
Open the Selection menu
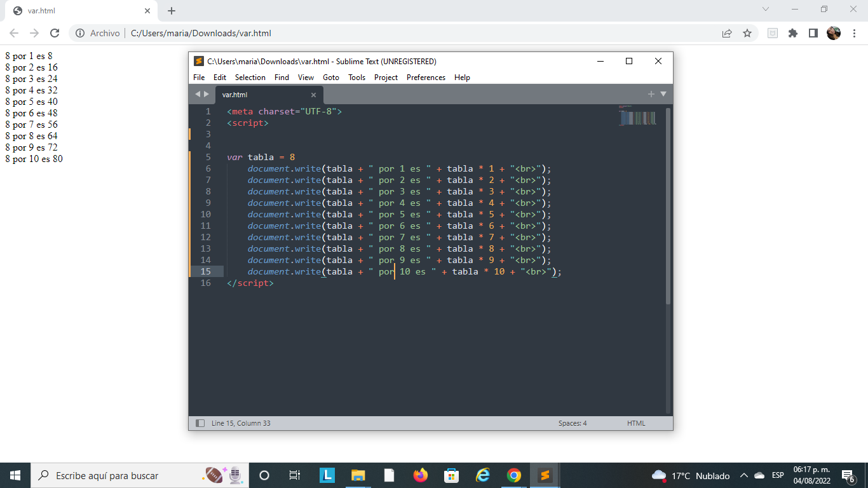click(250, 78)
